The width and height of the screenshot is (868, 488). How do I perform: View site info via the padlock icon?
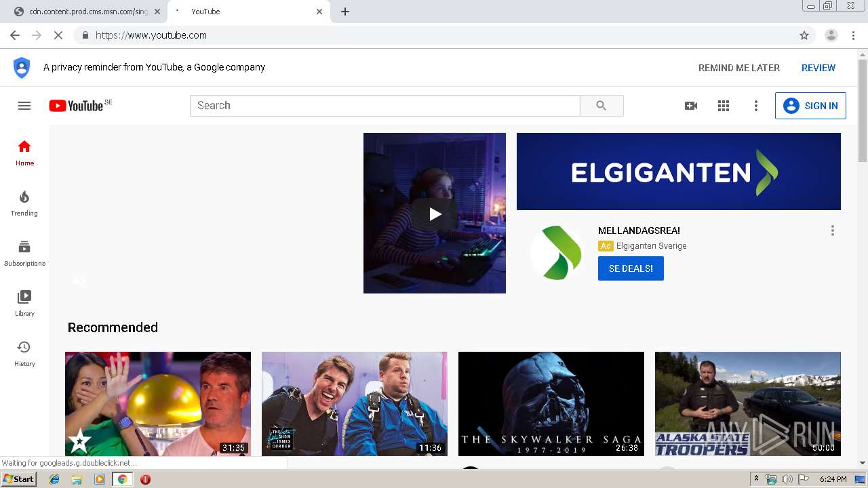(85, 35)
